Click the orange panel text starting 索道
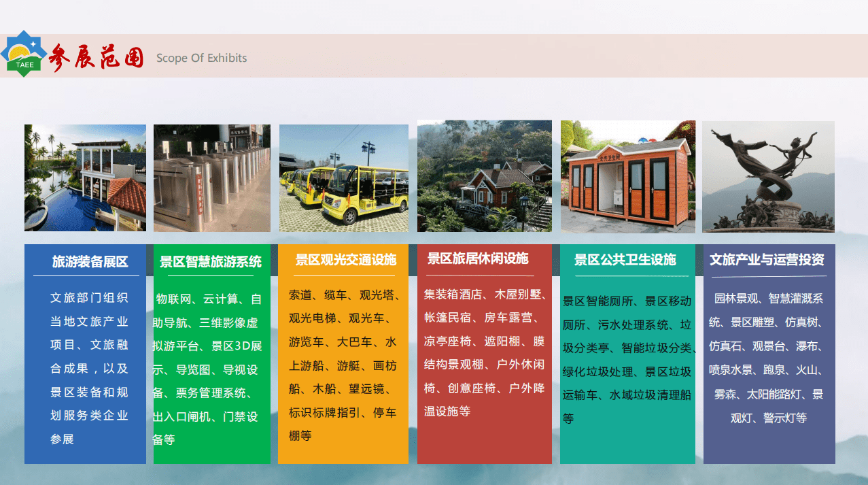 pyautogui.click(x=343, y=365)
